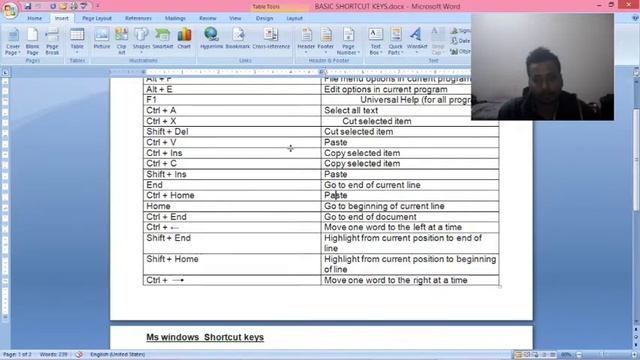
Task: Switch to the Home tab
Action: tap(35, 18)
